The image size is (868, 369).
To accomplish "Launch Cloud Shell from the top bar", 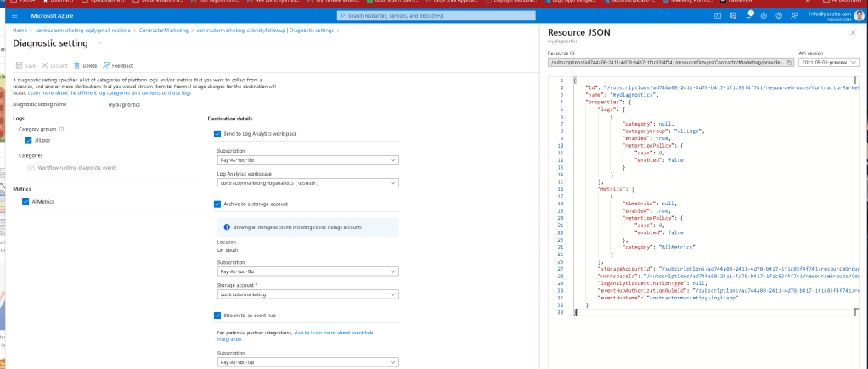I will coord(717,15).
